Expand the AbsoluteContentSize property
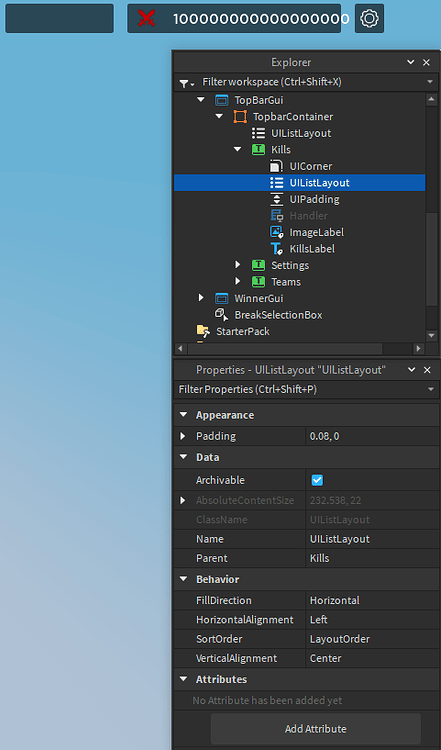441x750 pixels. click(x=183, y=500)
